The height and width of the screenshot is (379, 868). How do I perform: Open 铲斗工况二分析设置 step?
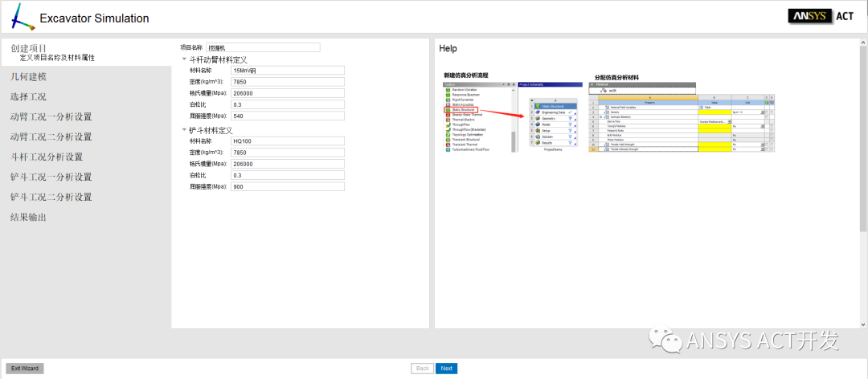tap(51, 197)
